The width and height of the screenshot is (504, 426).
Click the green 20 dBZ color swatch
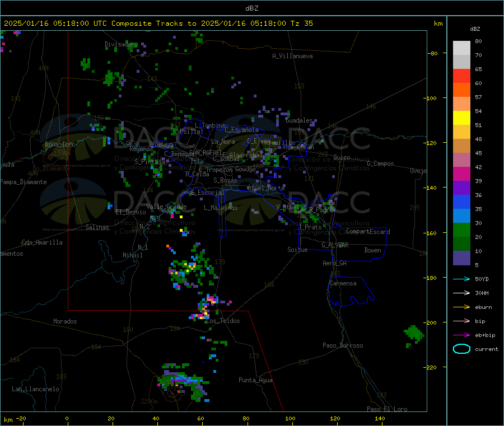pos(461,230)
